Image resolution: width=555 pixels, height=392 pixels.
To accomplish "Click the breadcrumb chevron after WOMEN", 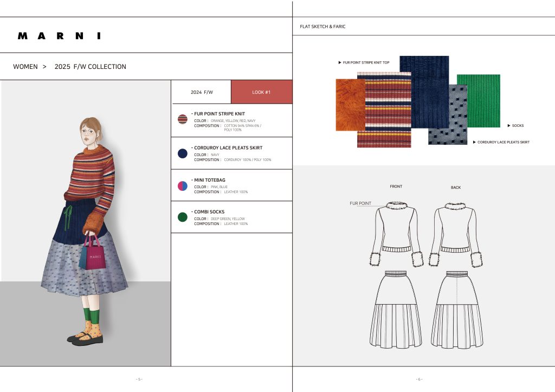I will tap(44, 67).
